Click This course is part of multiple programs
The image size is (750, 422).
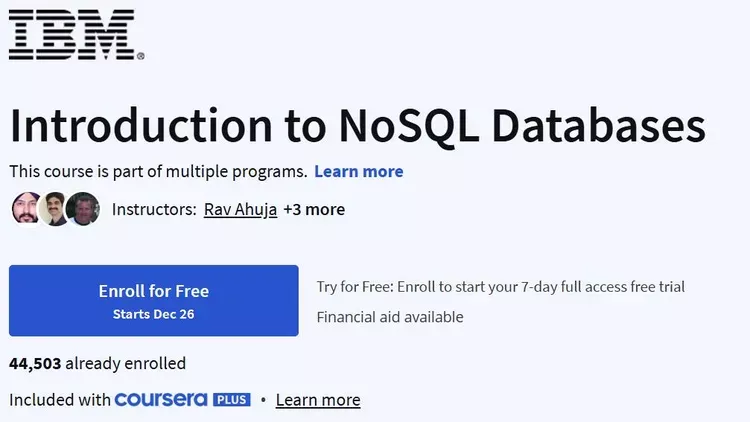[x=158, y=171]
